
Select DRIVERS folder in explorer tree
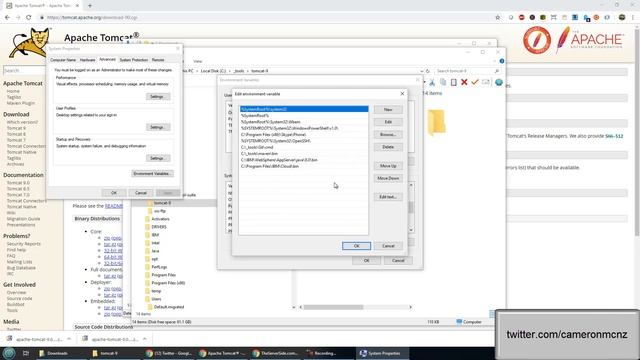pos(159,227)
